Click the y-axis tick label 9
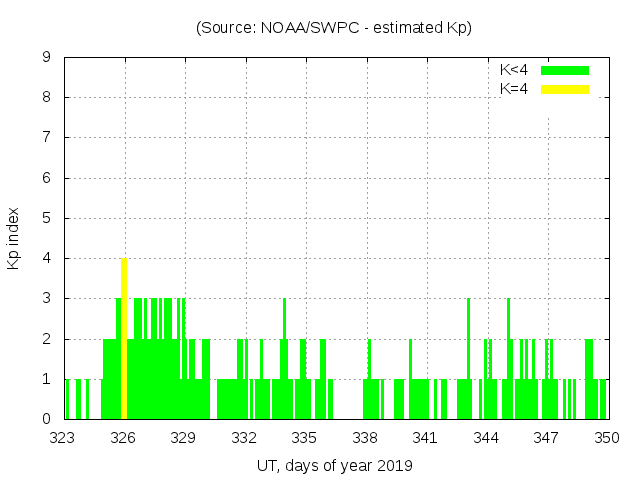Image resolution: width=640 pixels, height=480 pixels. 46,58
